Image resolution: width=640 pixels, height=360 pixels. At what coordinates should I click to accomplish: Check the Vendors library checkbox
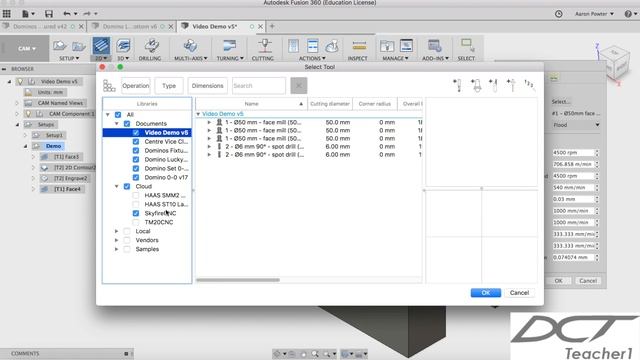[127, 240]
